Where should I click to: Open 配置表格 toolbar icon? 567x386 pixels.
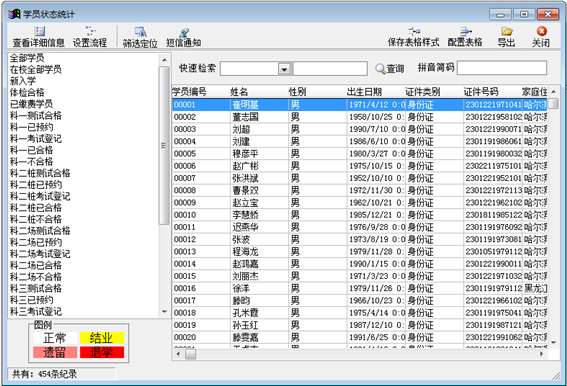click(x=465, y=31)
